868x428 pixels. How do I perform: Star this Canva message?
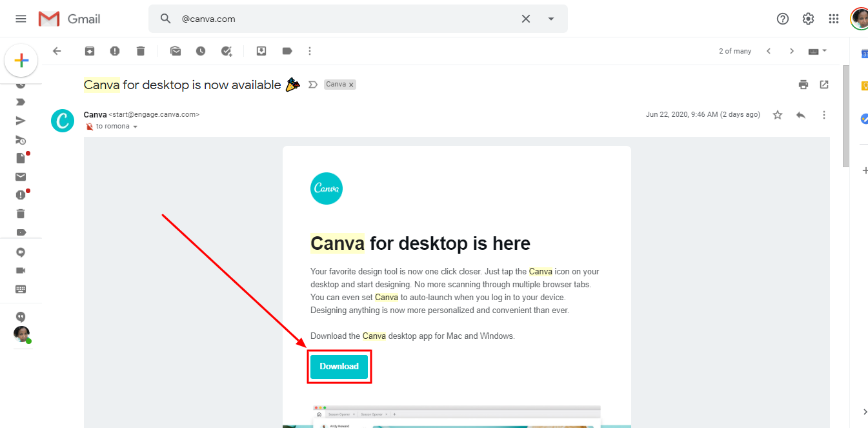pyautogui.click(x=778, y=115)
